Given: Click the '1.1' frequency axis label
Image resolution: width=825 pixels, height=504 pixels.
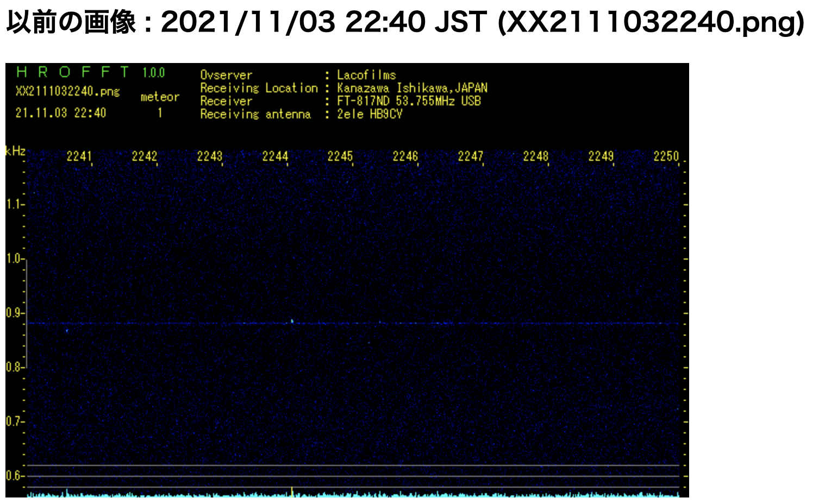Looking at the screenshot, I should pyautogui.click(x=14, y=204).
